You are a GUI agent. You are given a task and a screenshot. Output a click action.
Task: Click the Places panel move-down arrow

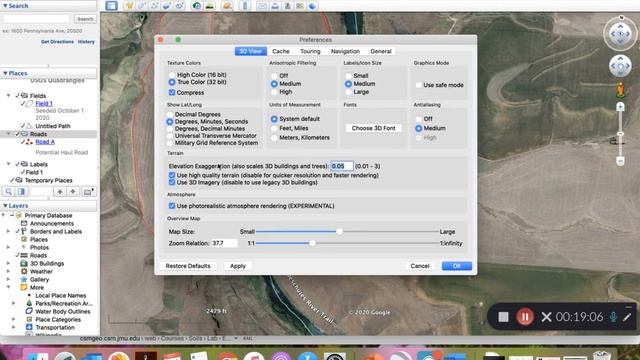(x=73, y=191)
